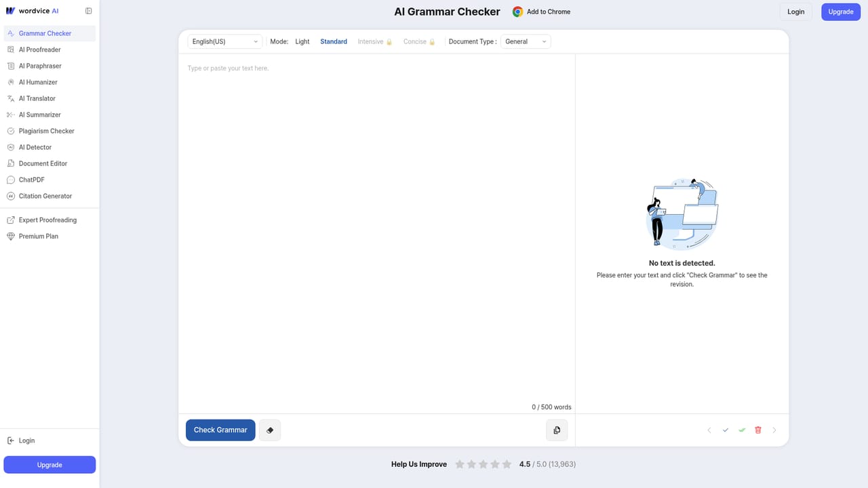Select the locked Concise mode
Viewport: 868px width, 488px height.
click(x=419, y=41)
